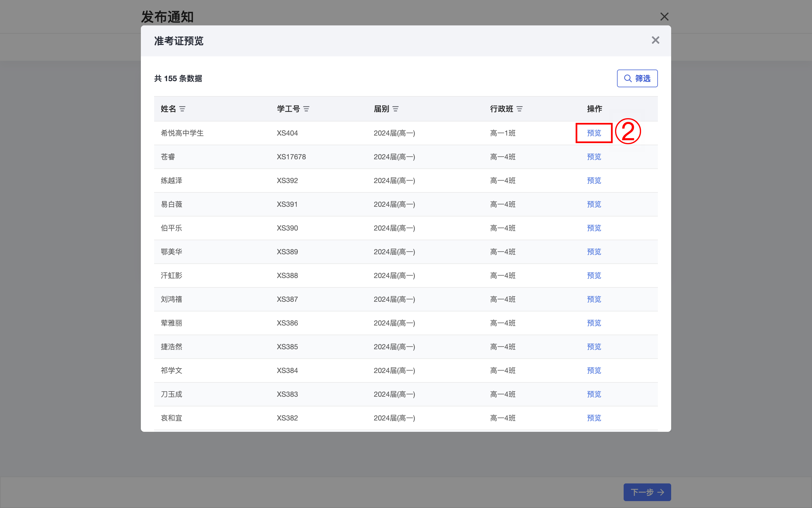
Task: Click the sort icon next to 届别
Action: 396,109
